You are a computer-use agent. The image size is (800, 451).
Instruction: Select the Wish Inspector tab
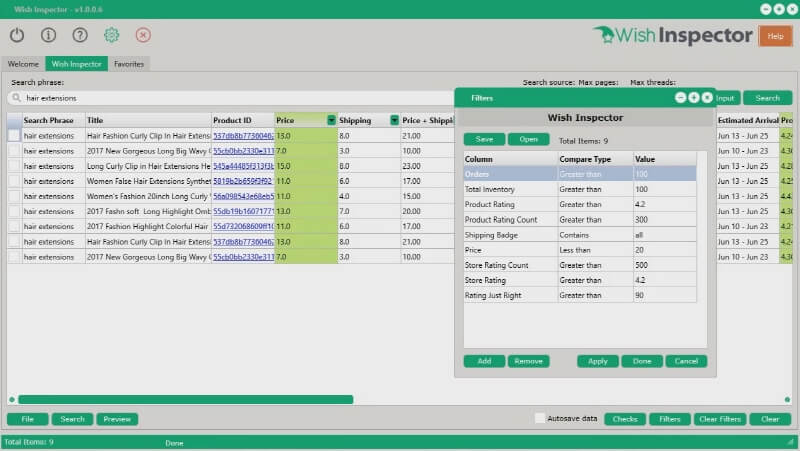click(77, 64)
